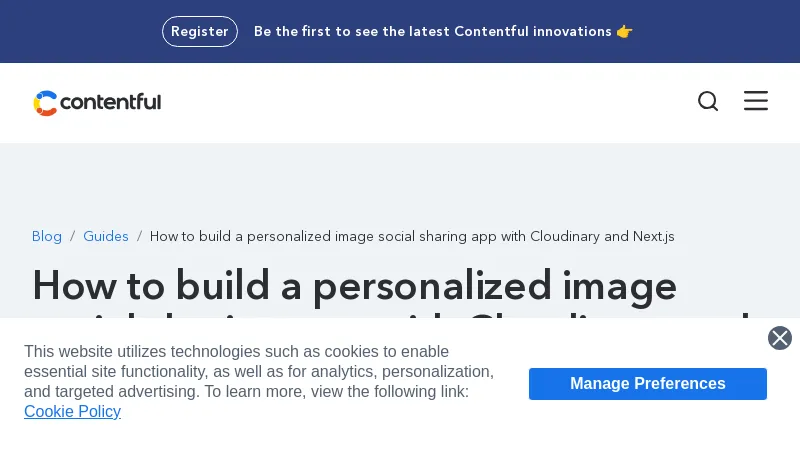Viewport: 800px width, 450px height.
Task: Click the contentful wordmark text
Action: 110,102
